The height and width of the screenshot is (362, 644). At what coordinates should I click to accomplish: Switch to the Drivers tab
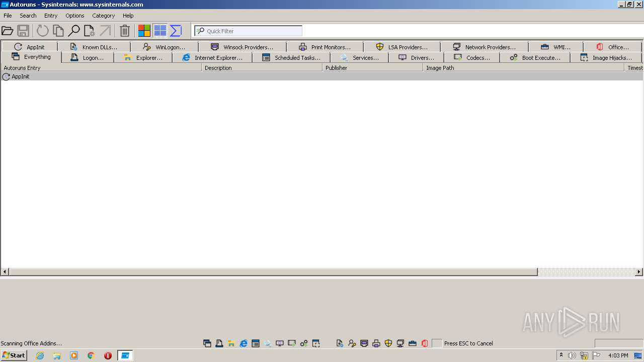coord(416,58)
